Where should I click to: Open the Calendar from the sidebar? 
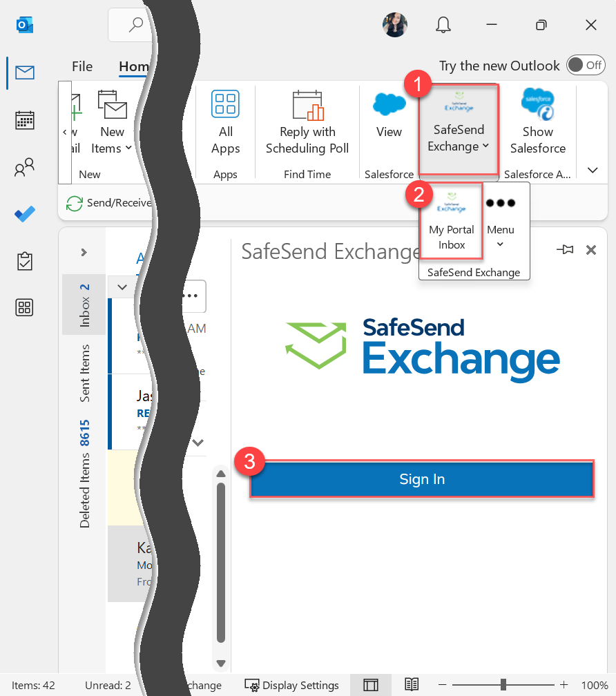[24, 120]
